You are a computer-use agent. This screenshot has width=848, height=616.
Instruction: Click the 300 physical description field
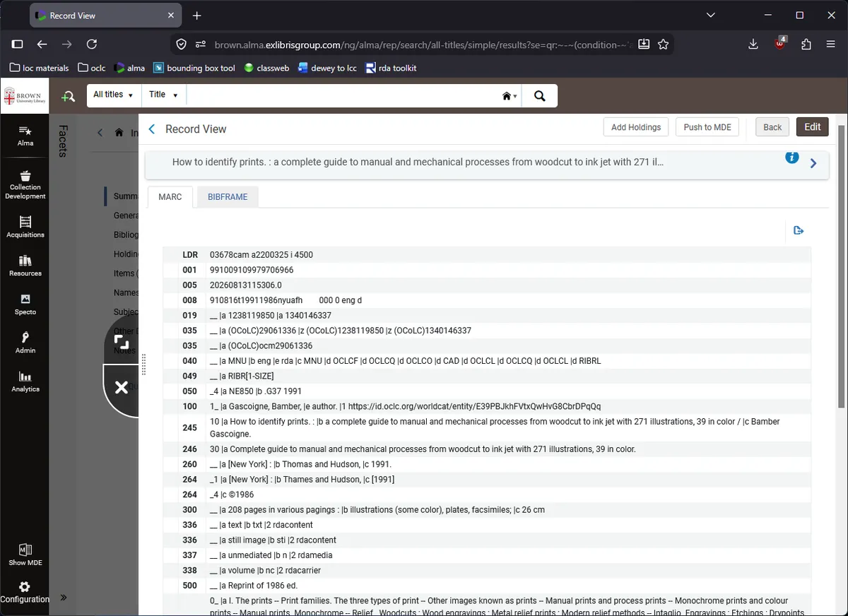point(486,510)
